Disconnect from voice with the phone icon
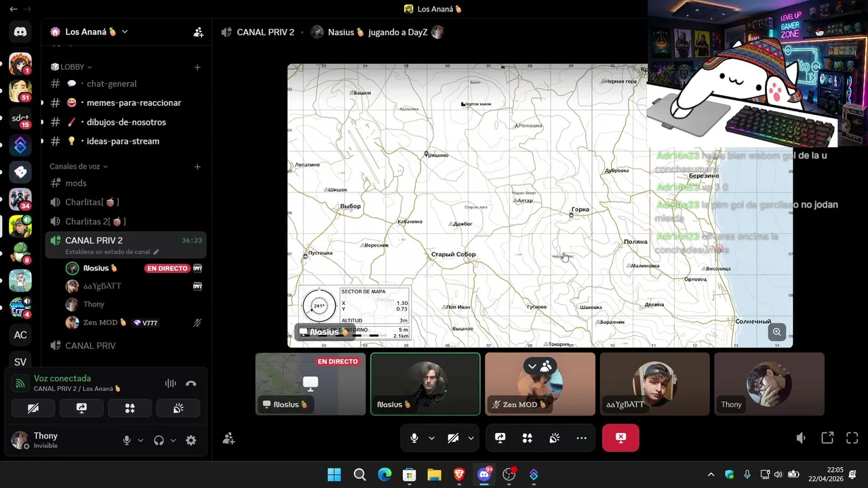The image size is (868, 488). [191, 384]
